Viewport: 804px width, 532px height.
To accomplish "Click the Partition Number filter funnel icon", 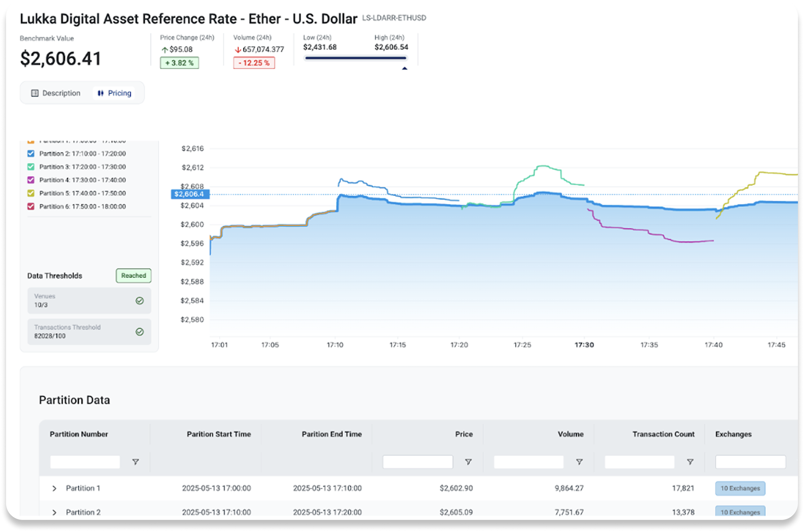I will click(136, 462).
